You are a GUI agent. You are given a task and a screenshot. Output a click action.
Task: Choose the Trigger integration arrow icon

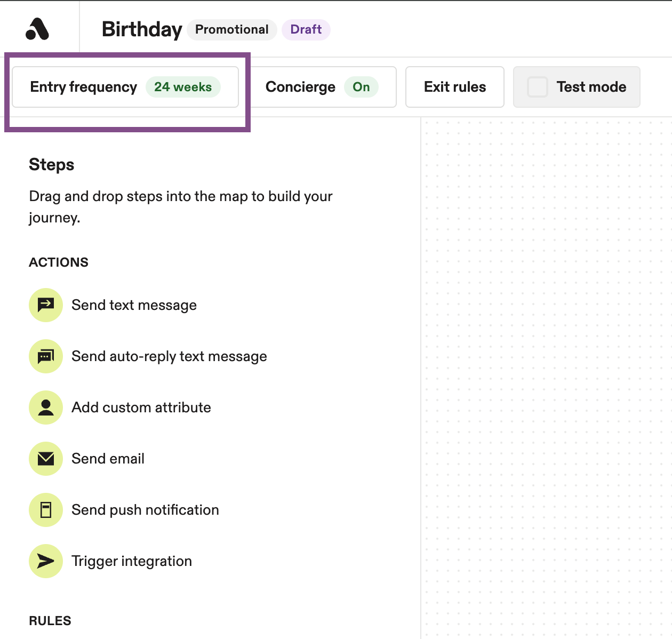pyautogui.click(x=46, y=561)
